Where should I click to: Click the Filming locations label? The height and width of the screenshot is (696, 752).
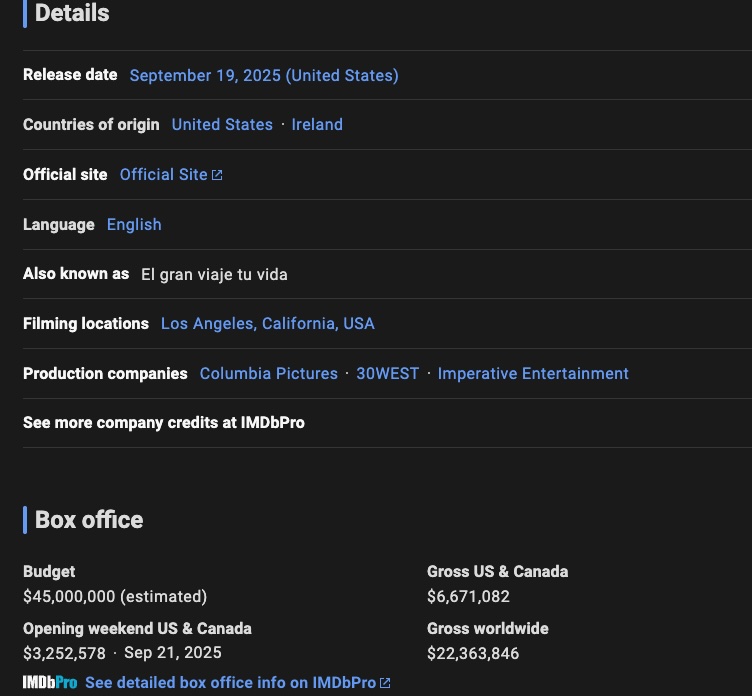coord(86,324)
